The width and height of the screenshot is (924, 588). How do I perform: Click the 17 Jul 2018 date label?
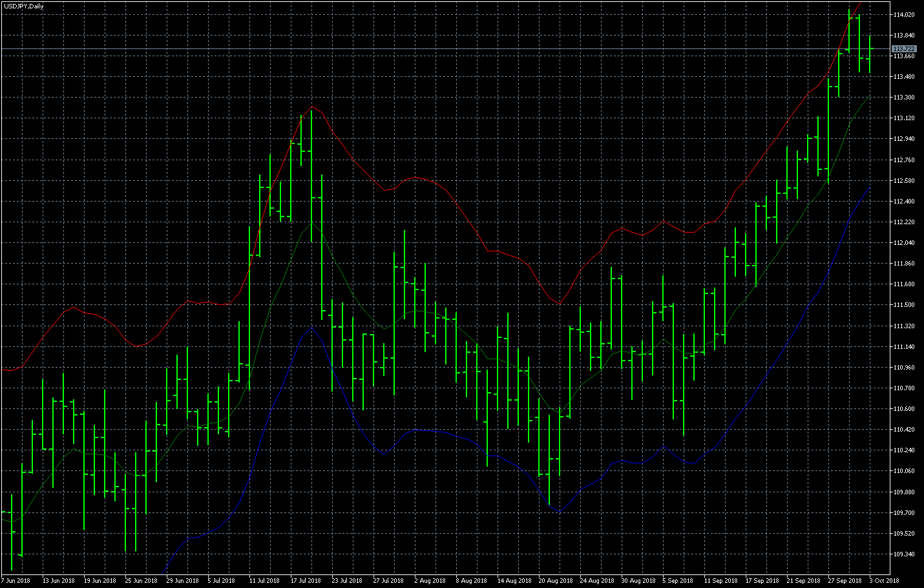[306, 580]
